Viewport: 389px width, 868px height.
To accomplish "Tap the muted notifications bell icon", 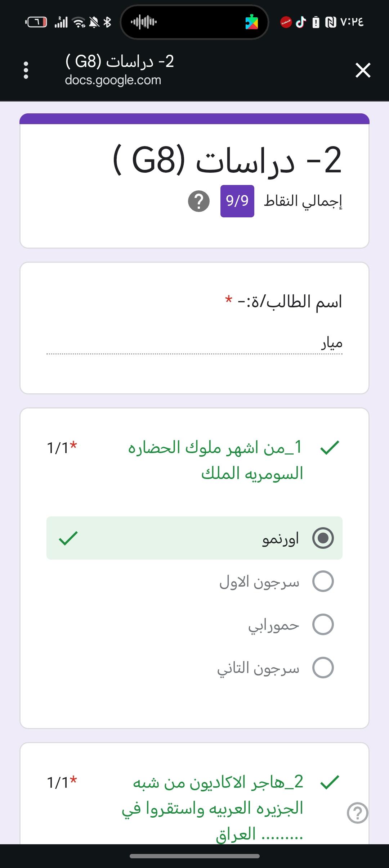I will [94, 22].
